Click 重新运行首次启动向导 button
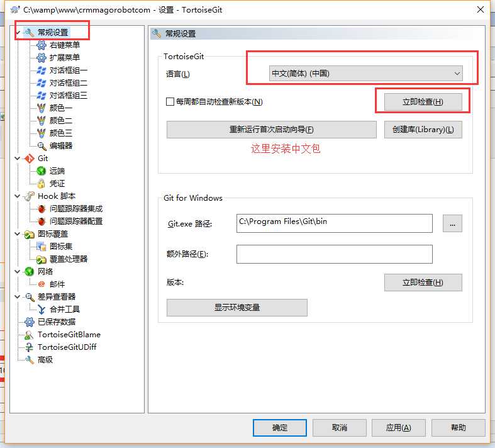The image size is (495, 448). point(272,130)
